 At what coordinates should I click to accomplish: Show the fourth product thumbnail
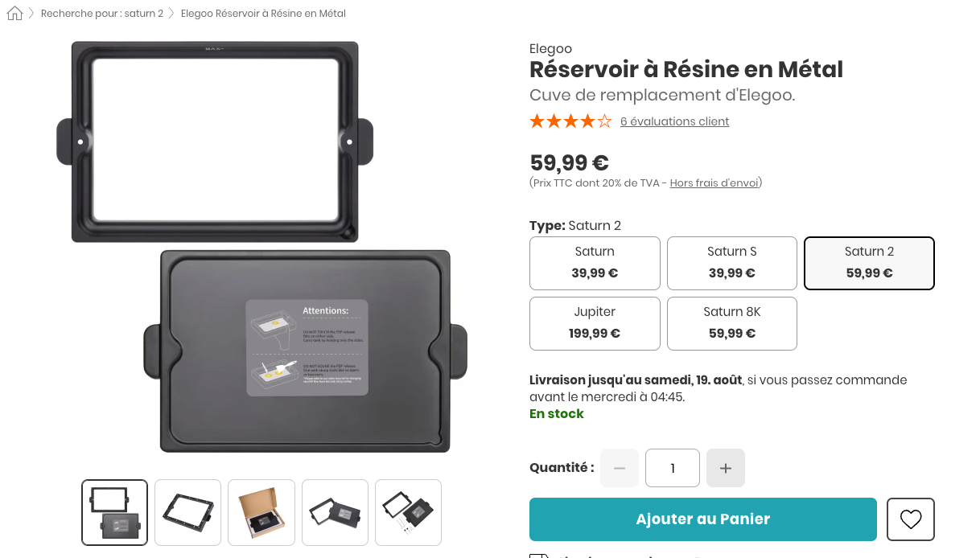pyautogui.click(x=335, y=513)
